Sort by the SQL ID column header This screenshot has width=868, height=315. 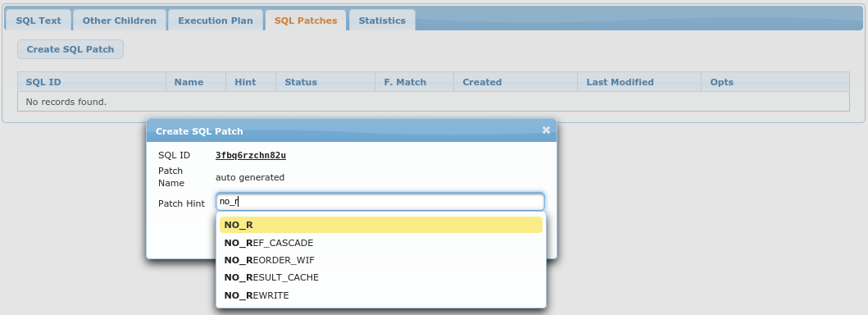pyautogui.click(x=92, y=82)
